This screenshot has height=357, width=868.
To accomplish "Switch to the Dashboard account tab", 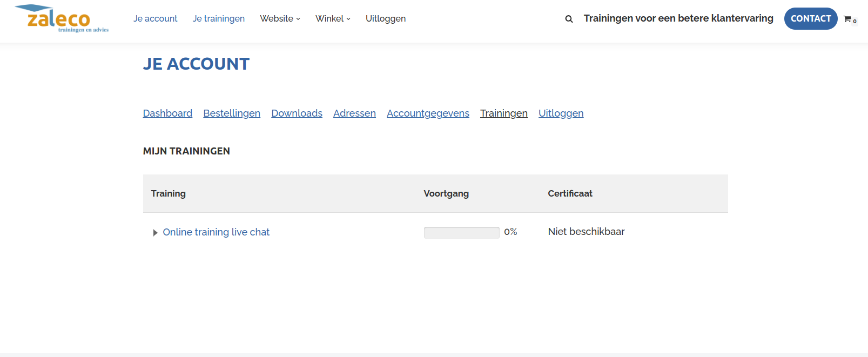I will point(167,113).
